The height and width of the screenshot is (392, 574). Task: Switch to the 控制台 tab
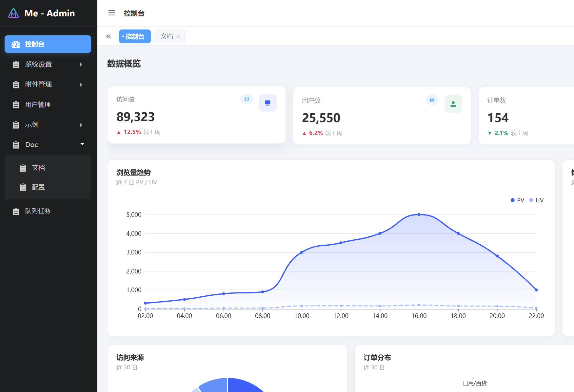click(135, 36)
